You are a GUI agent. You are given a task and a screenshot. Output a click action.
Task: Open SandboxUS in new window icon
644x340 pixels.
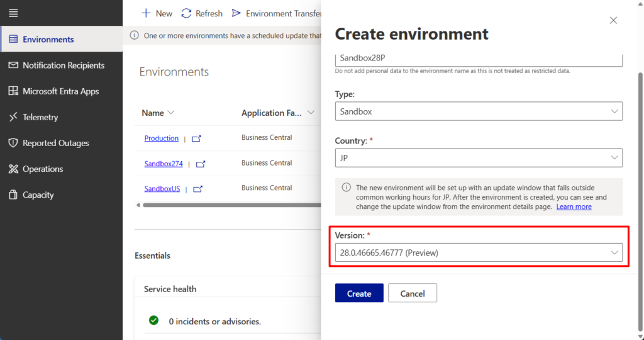pos(197,189)
